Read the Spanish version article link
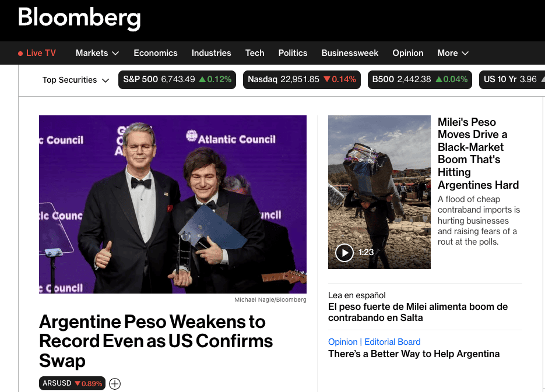This screenshot has height=392, width=545. (418, 312)
